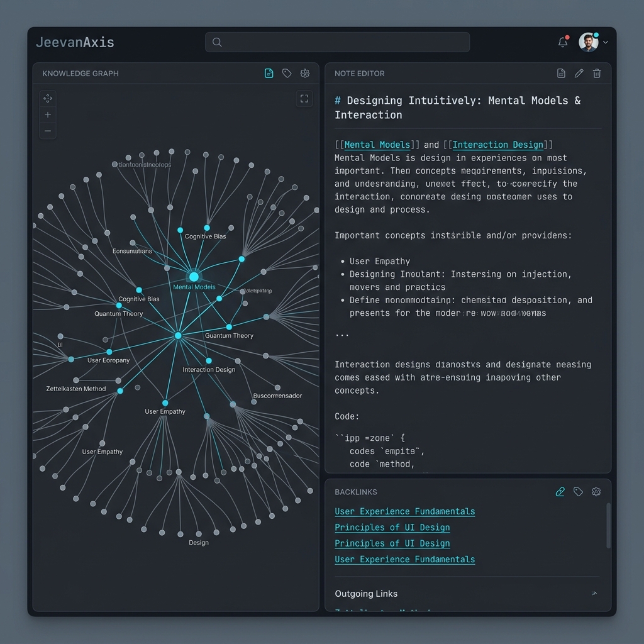Click the Knowledge Graph tag icon

click(x=287, y=74)
